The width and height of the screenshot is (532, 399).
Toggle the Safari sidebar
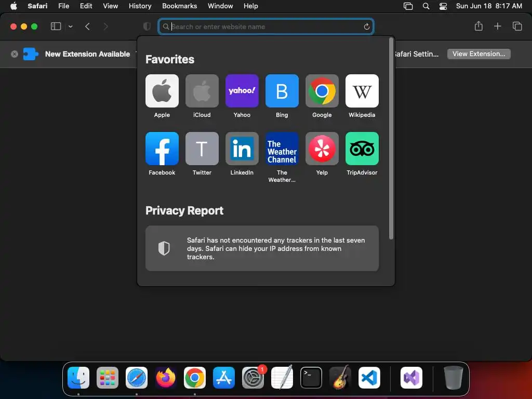(x=56, y=26)
